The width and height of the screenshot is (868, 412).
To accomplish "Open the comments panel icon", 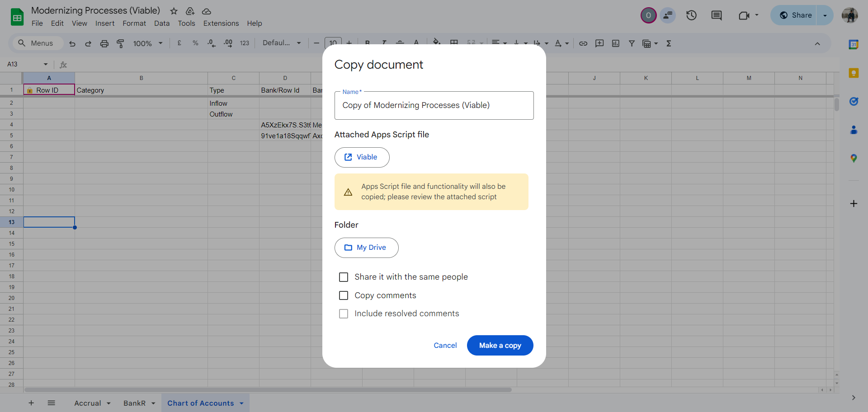I will (x=717, y=15).
